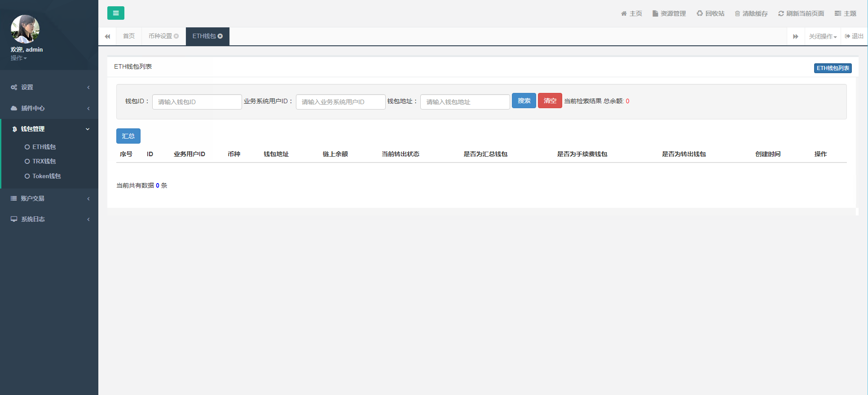Image resolution: width=868 pixels, height=395 pixels.
Task: Click the 币种 column header
Action: pyautogui.click(x=234, y=154)
